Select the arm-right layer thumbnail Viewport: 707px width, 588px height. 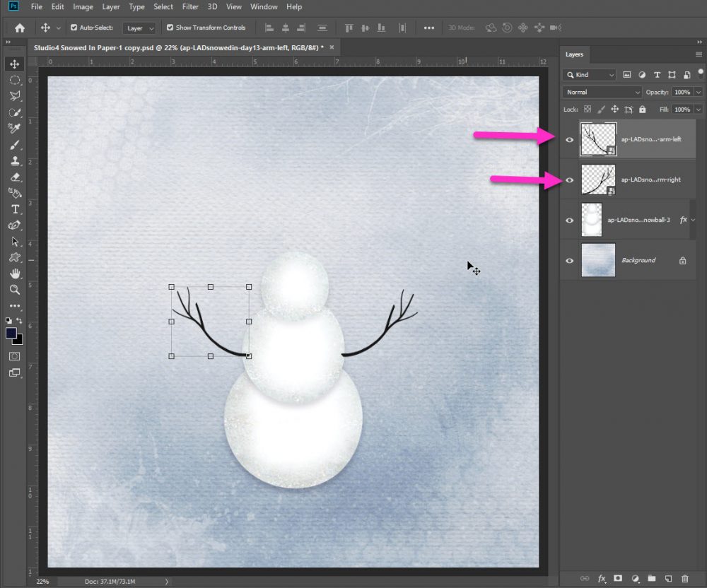coord(597,180)
